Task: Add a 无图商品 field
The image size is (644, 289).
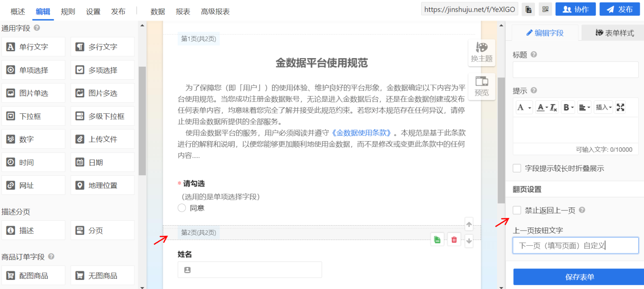Action: [x=102, y=276]
